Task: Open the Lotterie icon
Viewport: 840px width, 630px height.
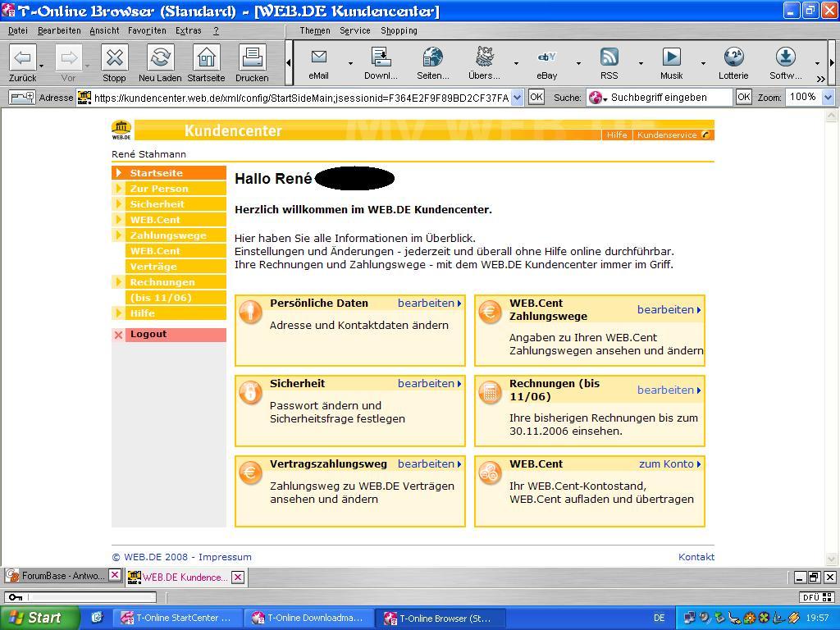Action: (733, 57)
